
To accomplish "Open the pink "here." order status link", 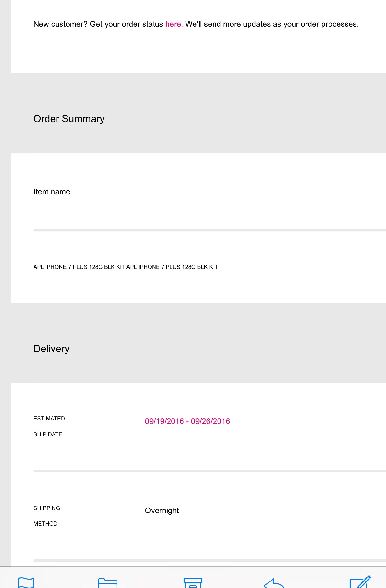I will tap(174, 24).
